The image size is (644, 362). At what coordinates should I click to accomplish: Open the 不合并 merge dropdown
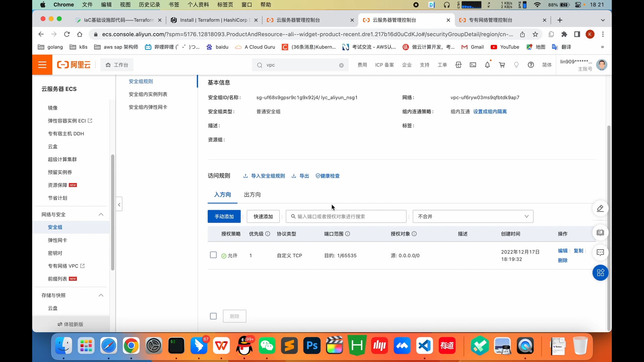[473, 217]
